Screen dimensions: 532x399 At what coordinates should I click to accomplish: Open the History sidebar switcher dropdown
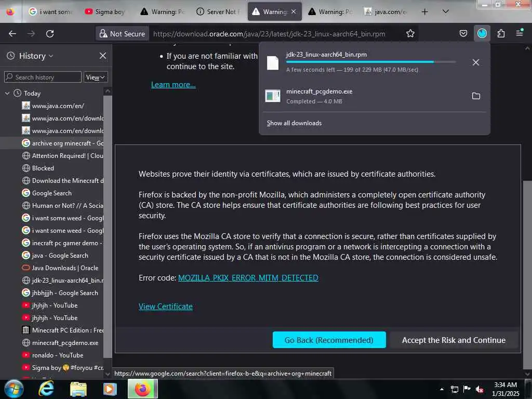36,56
